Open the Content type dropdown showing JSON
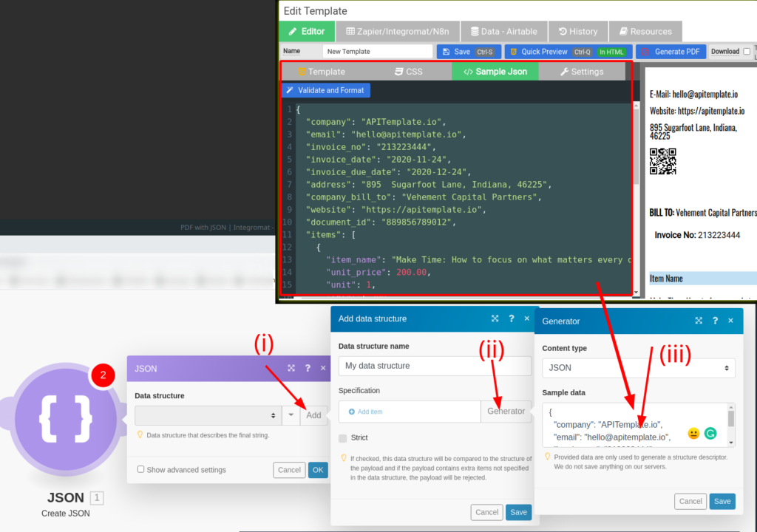 click(639, 367)
